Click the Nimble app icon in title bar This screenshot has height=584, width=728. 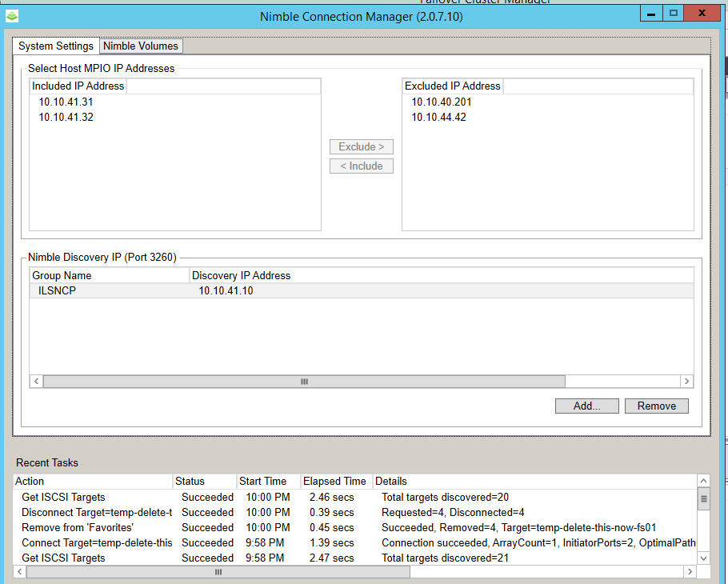[12, 16]
